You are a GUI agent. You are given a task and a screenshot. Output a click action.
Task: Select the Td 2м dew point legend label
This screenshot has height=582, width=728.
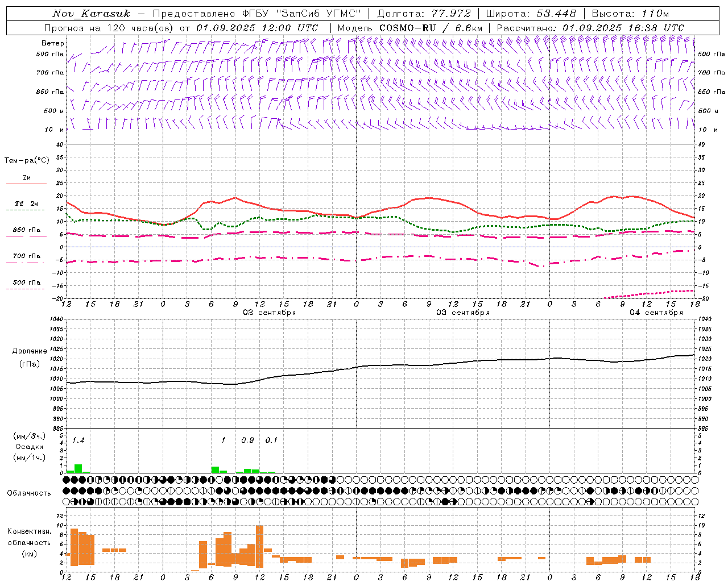click(27, 203)
